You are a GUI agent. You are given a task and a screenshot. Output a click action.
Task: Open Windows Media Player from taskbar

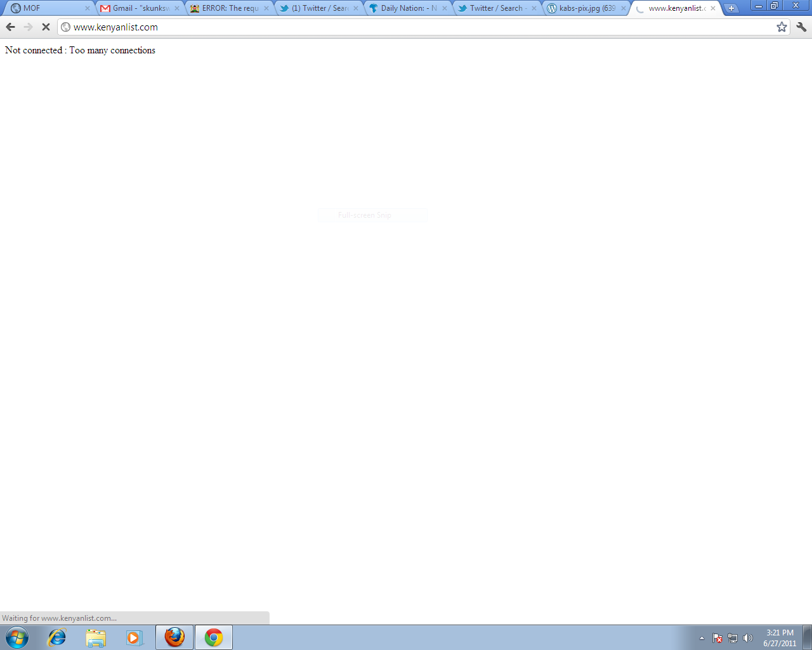[134, 637]
